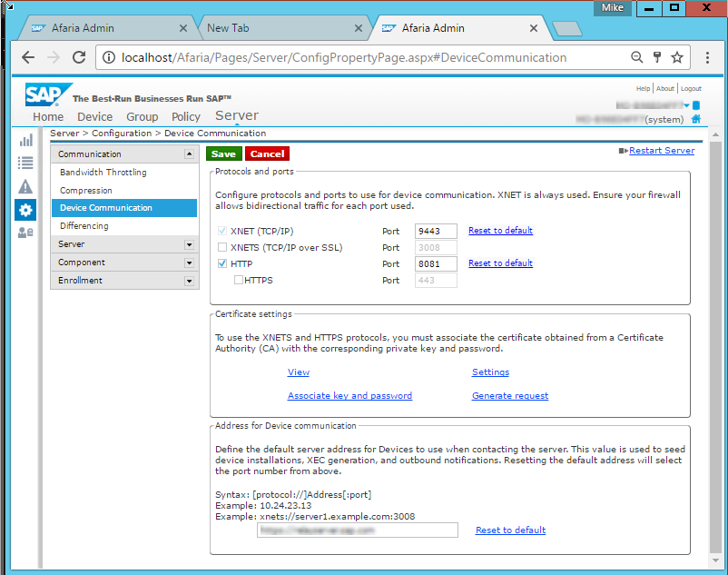The image size is (728, 575).
Task: Open the certificate Settings link
Action: pyautogui.click(x=490, y=372)
